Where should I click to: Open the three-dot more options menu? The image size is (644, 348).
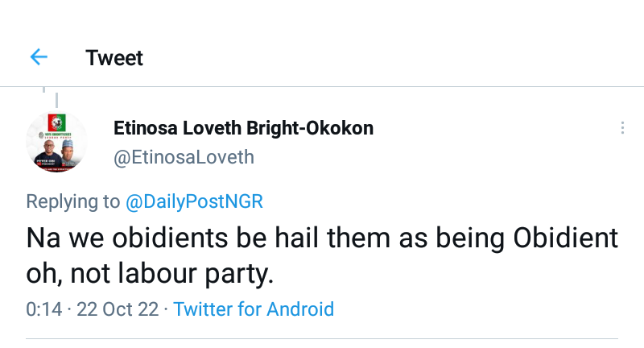coord(622,129)
